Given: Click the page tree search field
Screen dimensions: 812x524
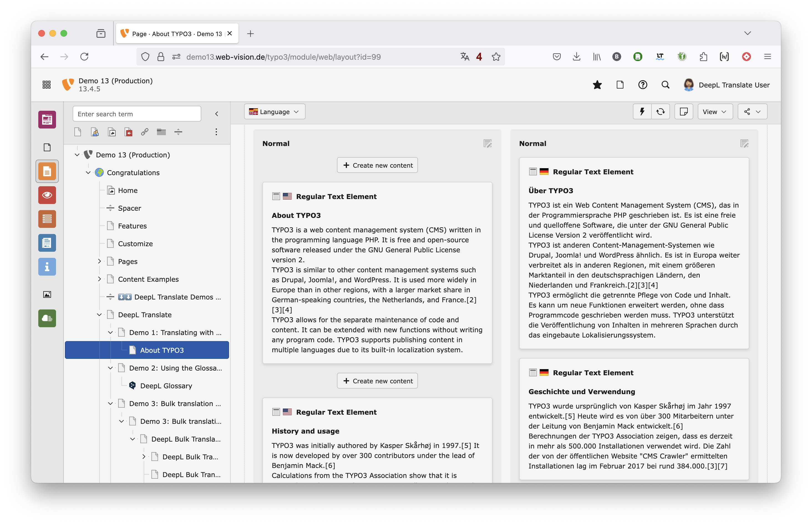Looking at the screenshot, I should (137, 114).
